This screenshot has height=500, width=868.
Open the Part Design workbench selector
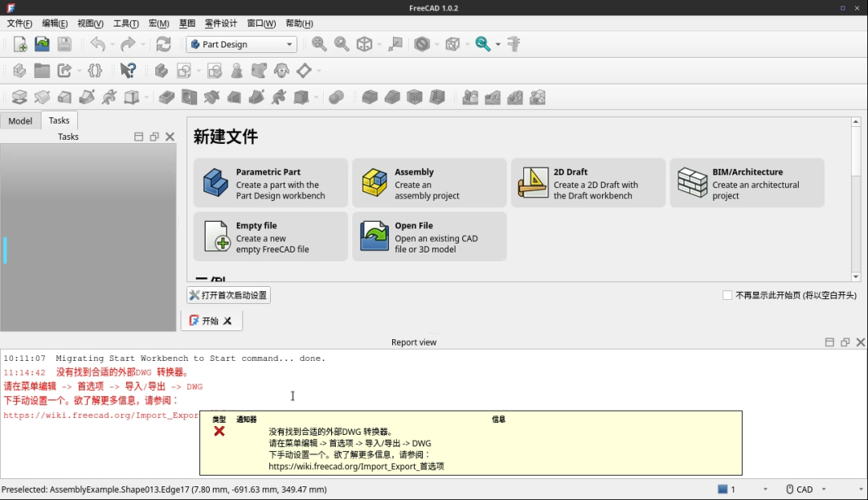[x=241, y=44]
